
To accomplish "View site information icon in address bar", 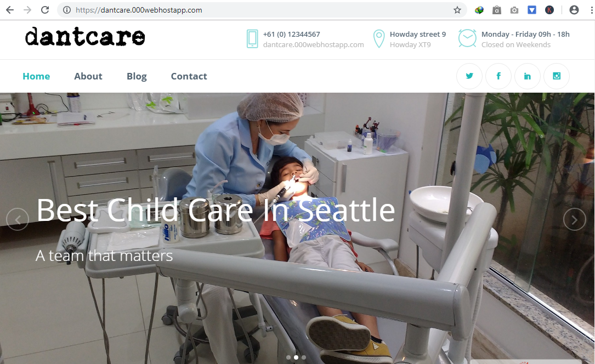I will click(67, 10).
